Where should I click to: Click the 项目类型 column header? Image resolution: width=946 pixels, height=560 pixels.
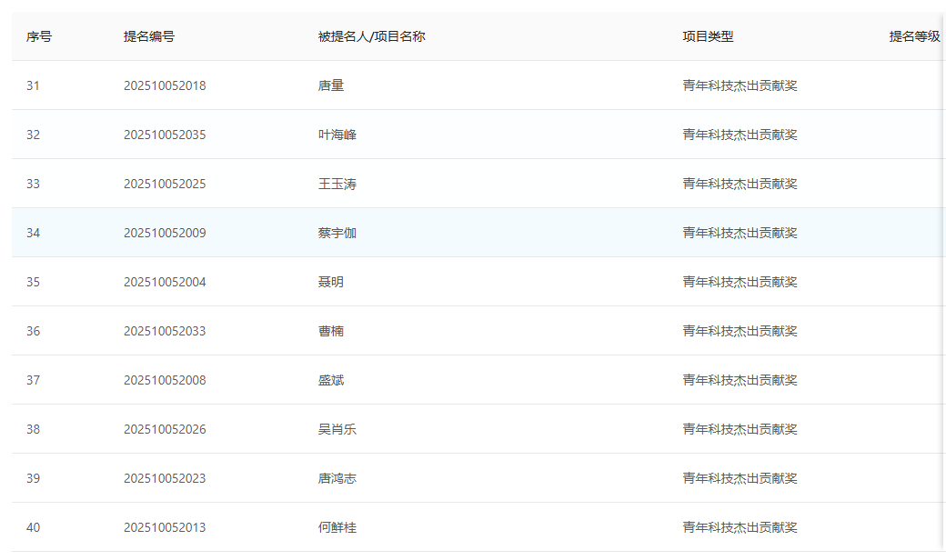pyautogui.click(x=708, y=36)
